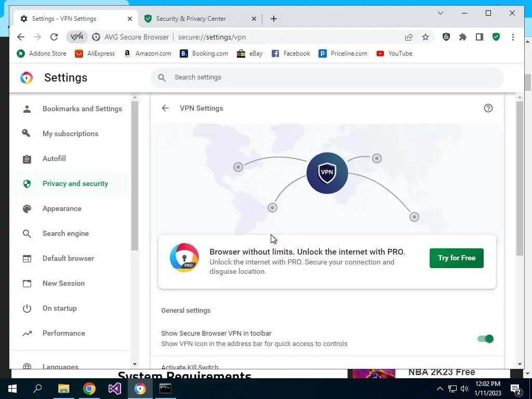Toggle Show Secure Browser VPN in toolbar
The image size is (532, 399).
(485, 339)
